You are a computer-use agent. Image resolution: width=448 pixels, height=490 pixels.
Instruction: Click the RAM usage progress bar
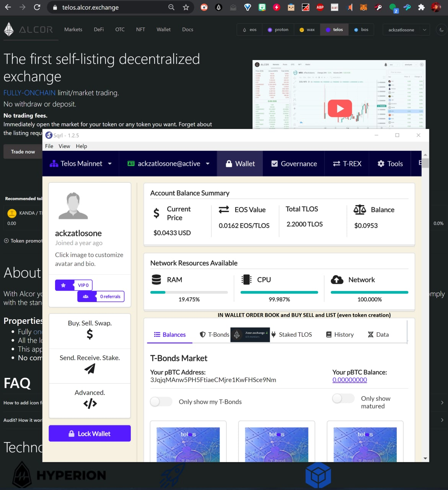pyautogui.click(x=189, y=292)
